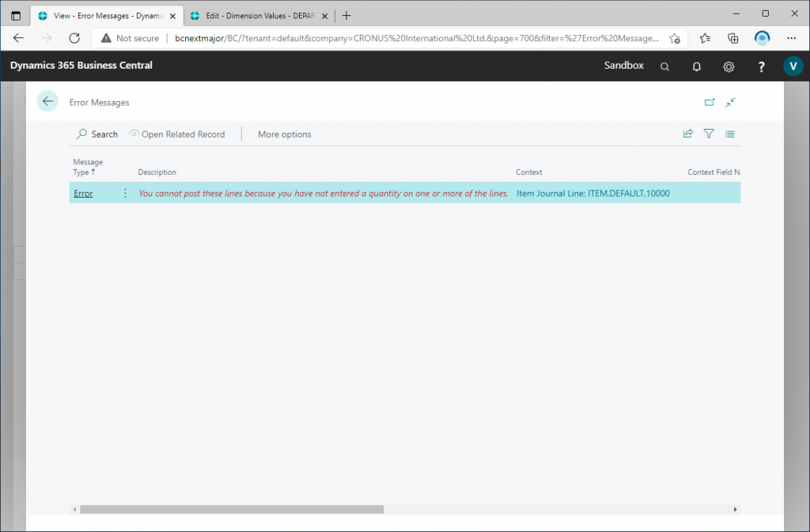
Task: Open the notifications bell icon
Action: pyautogui.click(x=696, y=66)
